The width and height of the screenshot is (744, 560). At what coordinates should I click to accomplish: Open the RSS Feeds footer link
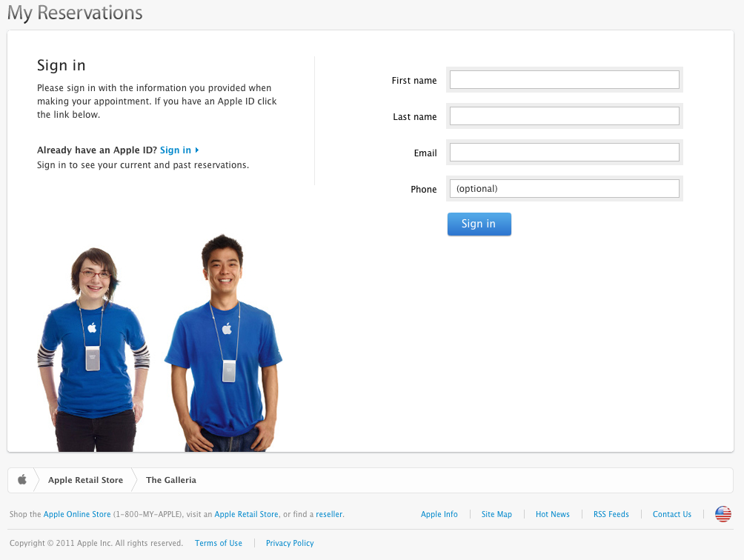point(611,514)
